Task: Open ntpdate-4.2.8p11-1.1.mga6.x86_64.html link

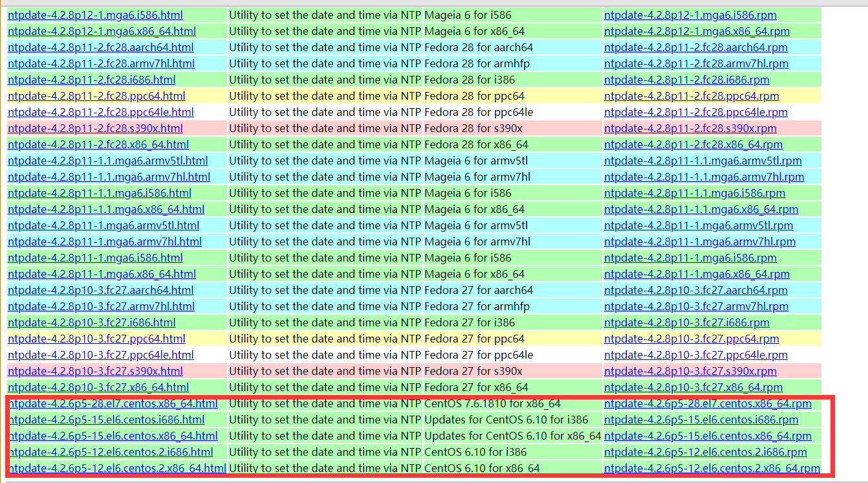Action: point(106,209)
